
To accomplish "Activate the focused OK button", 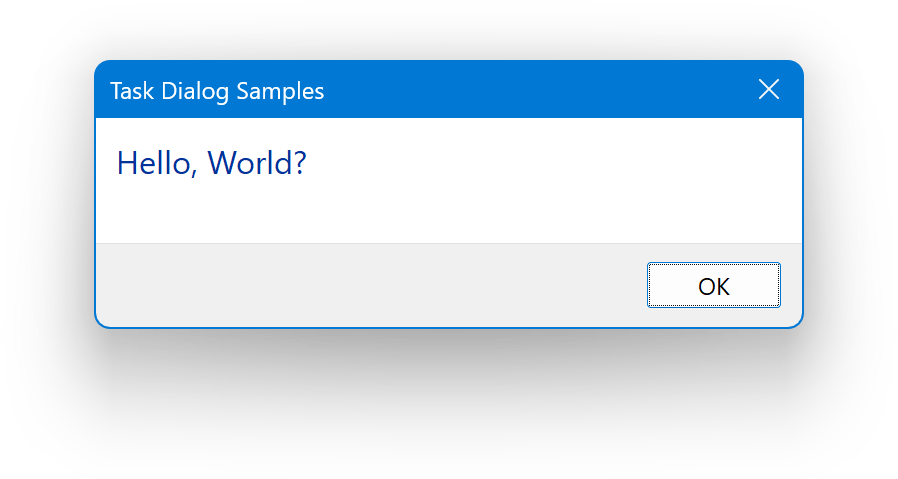I will coord(713,286).
